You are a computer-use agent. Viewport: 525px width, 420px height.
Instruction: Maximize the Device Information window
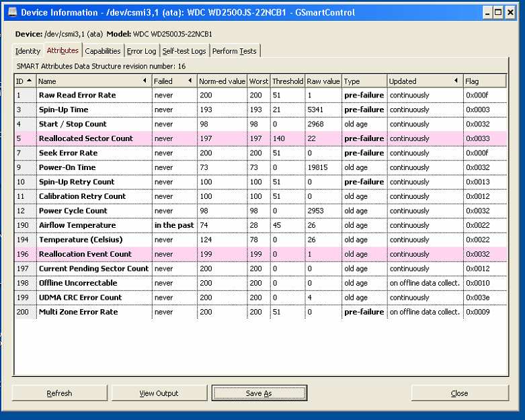click(x=498, y=13)
